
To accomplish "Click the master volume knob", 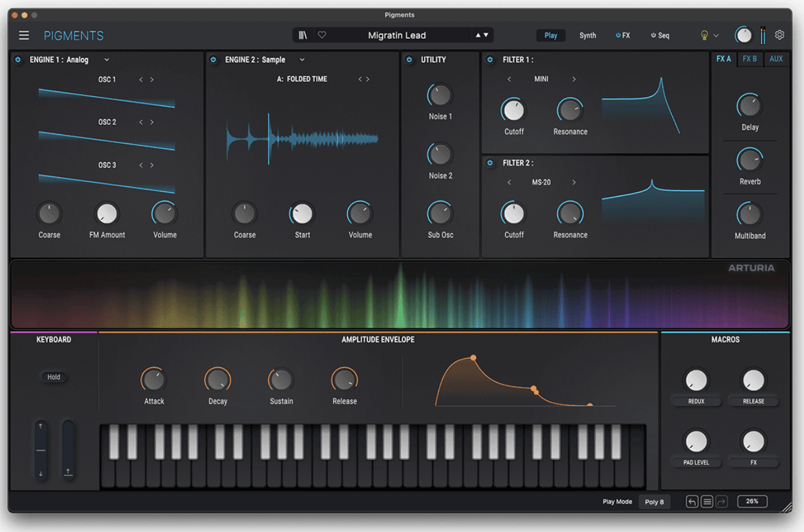I will [743, 35].
